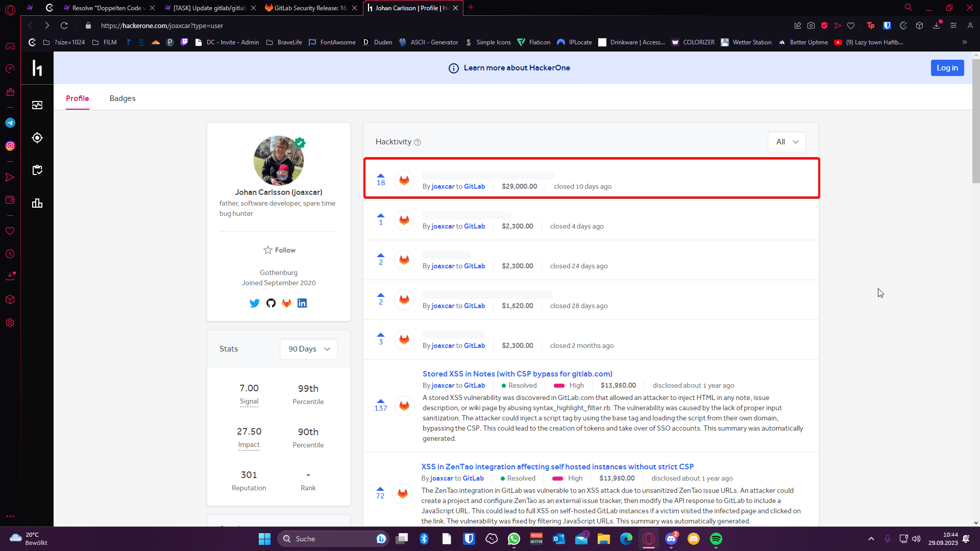Open Twitter profile icon link

pyautogui.click(x=254, y=303)
